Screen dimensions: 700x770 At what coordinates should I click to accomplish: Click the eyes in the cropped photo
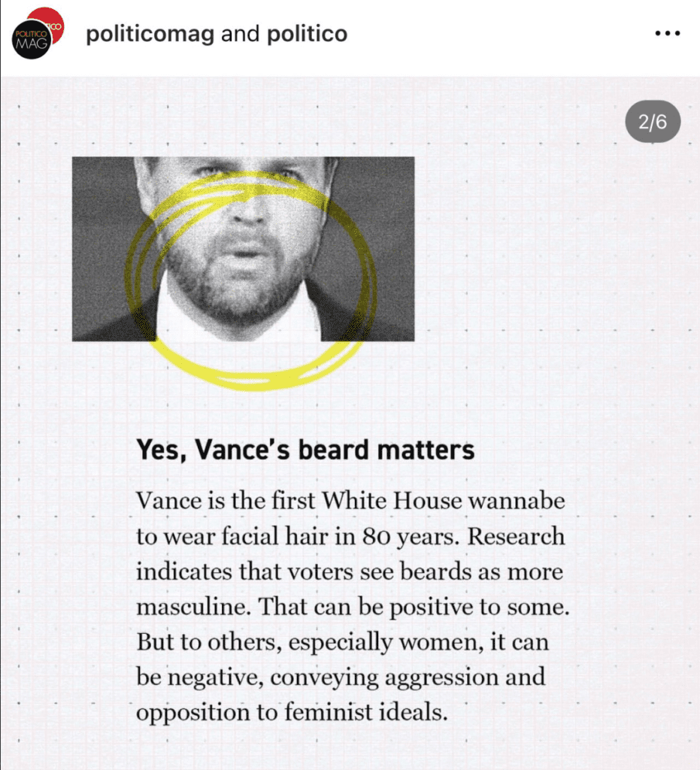242,172
